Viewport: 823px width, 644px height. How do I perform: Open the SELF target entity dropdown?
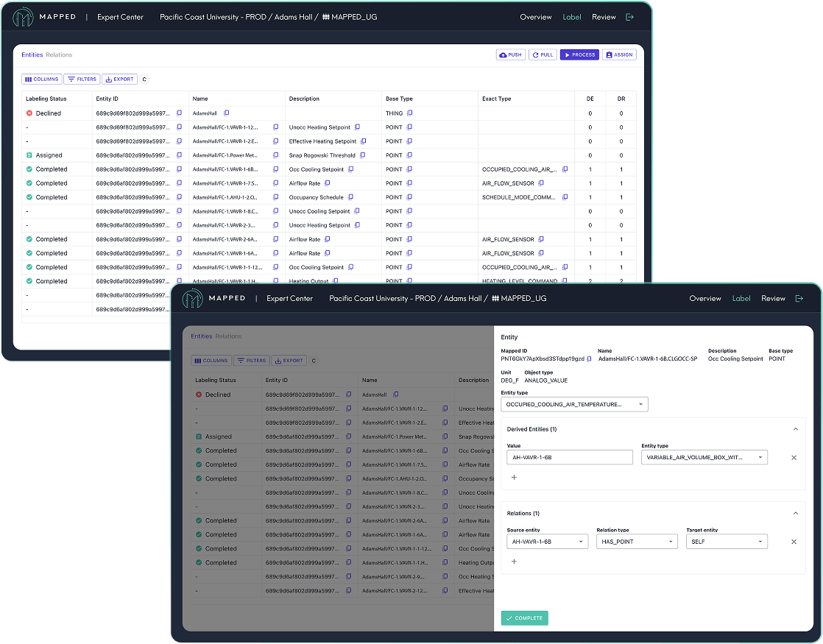pyautogui.click(x=726, y=542)
